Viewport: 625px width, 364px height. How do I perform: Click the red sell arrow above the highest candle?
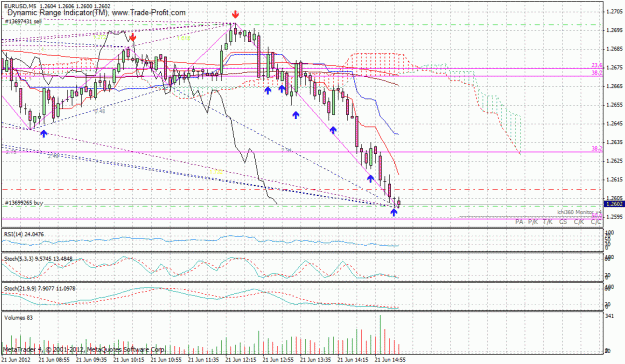[235, 15]
